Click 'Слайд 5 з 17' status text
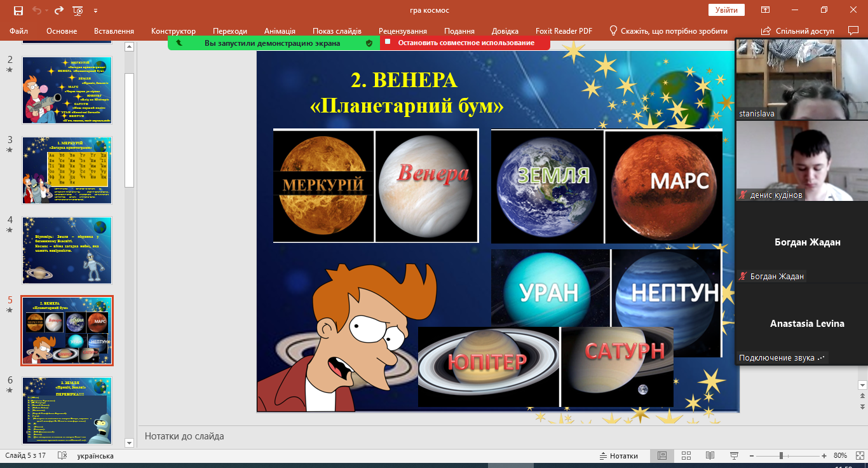Screen dimensions: 868x468 point(26,456)
